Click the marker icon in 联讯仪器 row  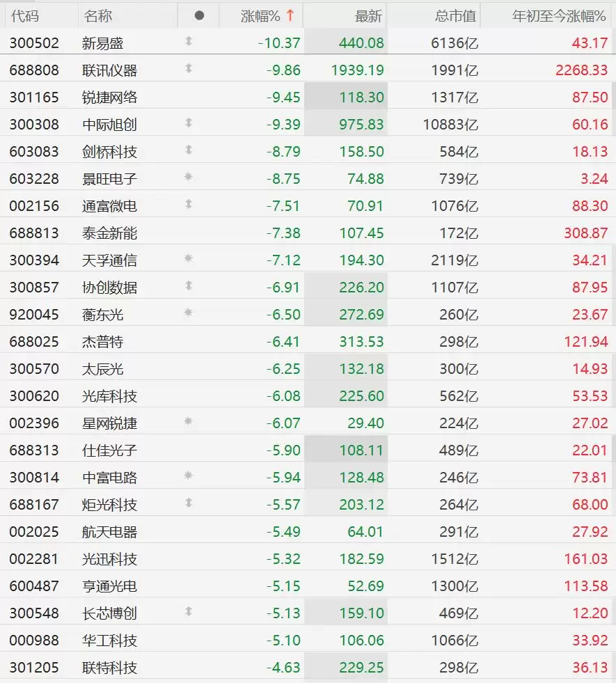coord(189,68)
